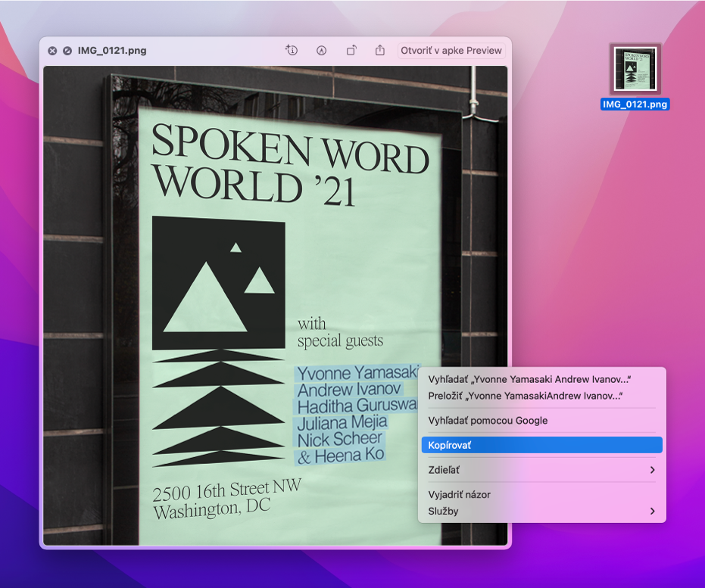Click the Live Text info icon
Viewport: 705px width, 588px height.
pos(292,51)
